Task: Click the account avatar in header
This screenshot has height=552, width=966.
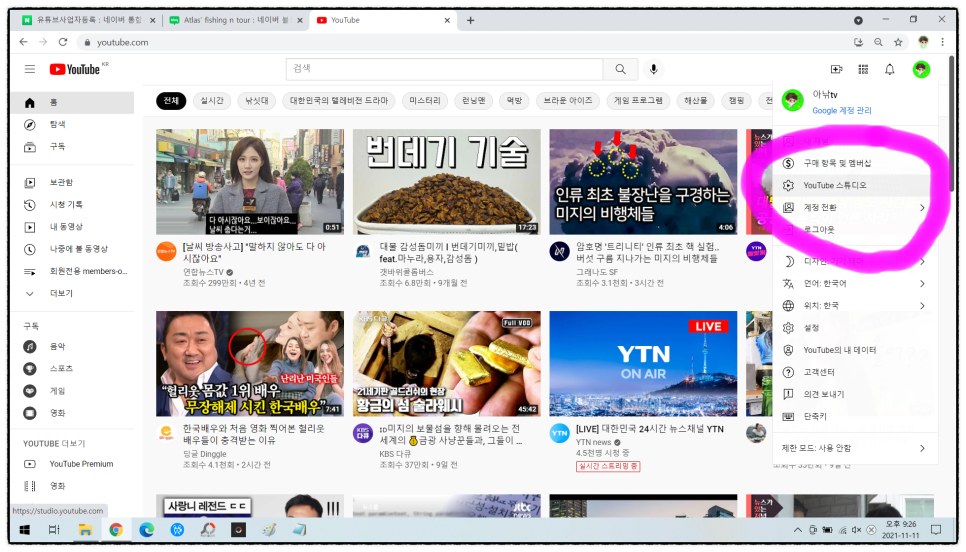Action: coord(921,70)
